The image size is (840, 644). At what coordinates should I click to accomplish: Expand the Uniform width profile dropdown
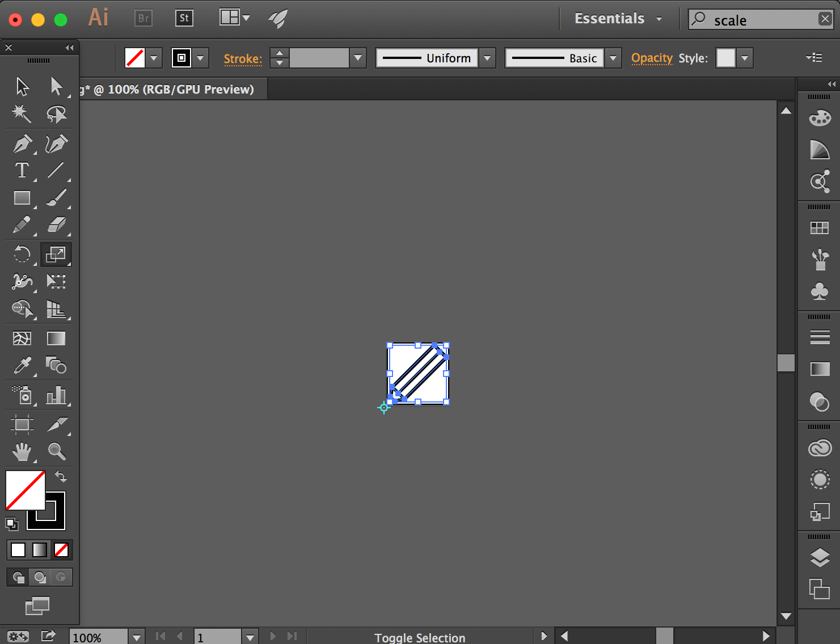pyautogui.click(x=487, y=58)
